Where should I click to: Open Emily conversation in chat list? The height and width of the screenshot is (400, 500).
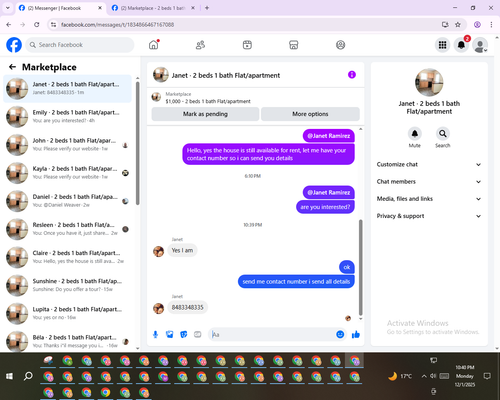coord(67,117)
